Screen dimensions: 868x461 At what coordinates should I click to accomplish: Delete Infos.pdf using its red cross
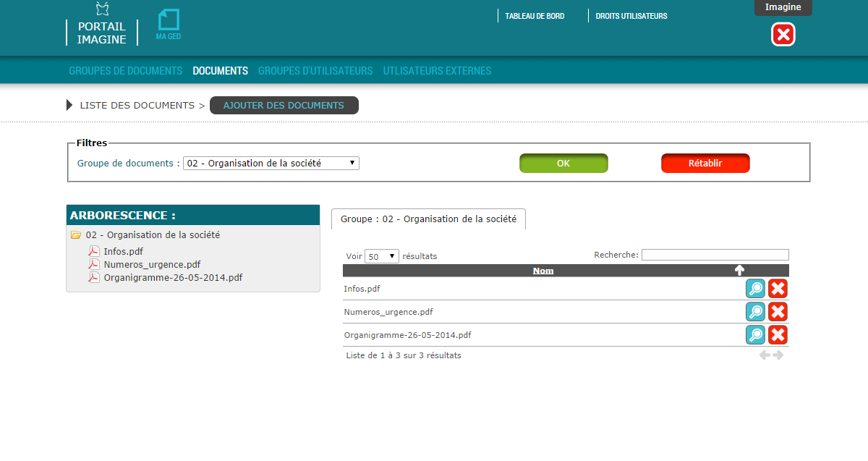(x=778, y=289)
